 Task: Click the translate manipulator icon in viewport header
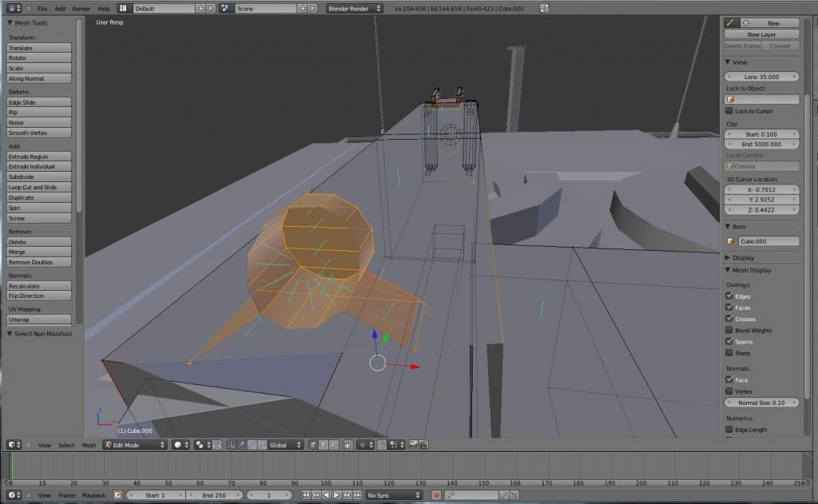pyautogui.click(x=241, y=445)
